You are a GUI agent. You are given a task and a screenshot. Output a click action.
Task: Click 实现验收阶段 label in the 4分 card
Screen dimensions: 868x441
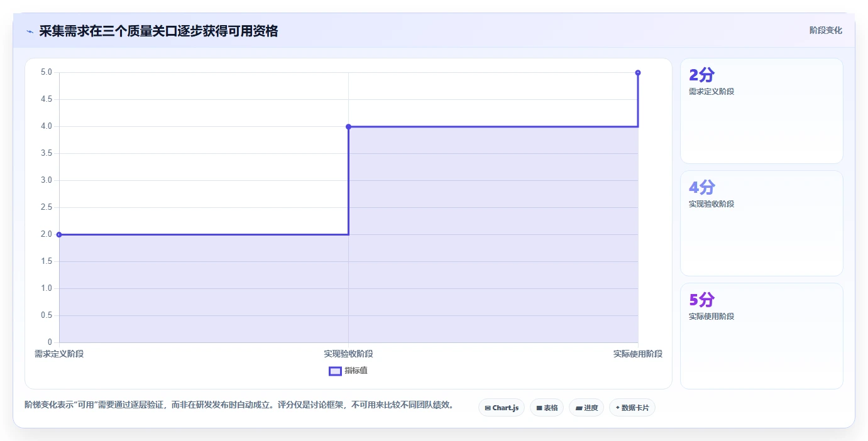[x=711, y=204]
